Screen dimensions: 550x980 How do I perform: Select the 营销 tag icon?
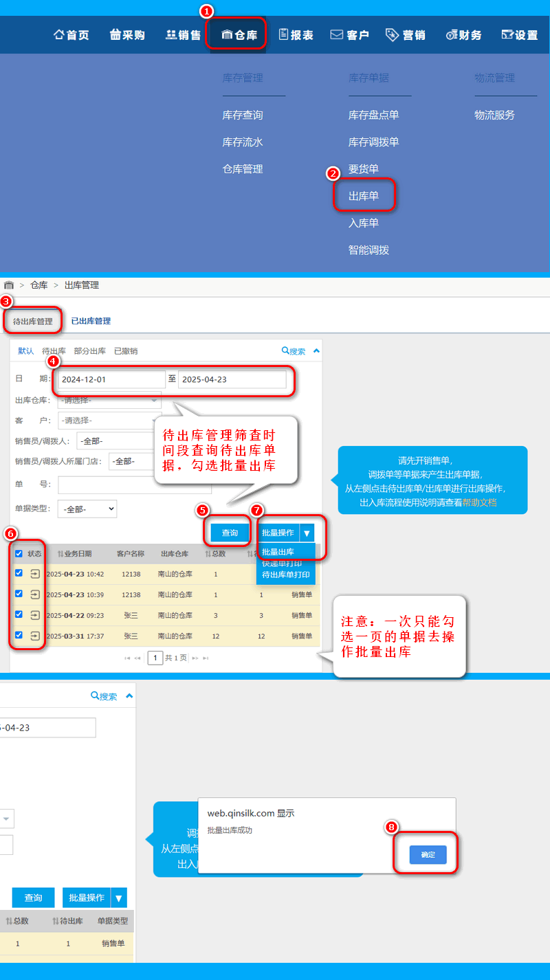click(393, 35)
